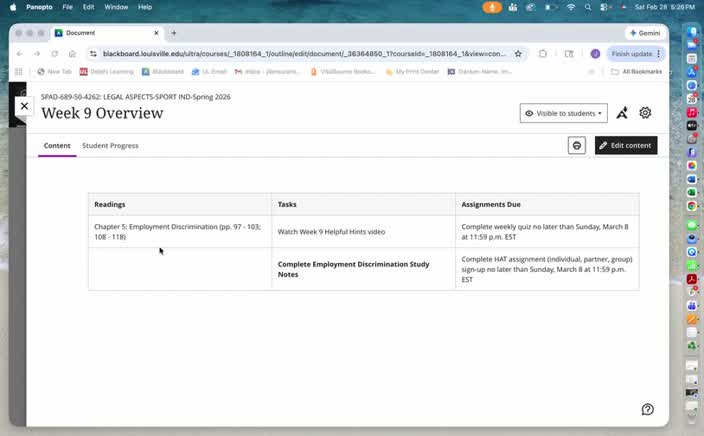
Task: Open the Gemini button in Chrome
Action: point(645,33)
